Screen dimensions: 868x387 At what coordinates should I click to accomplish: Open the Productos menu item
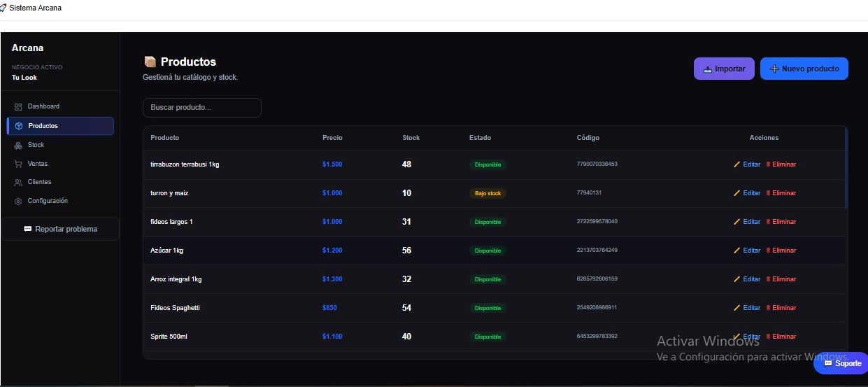pyautogui.click(x=60, y=126)
